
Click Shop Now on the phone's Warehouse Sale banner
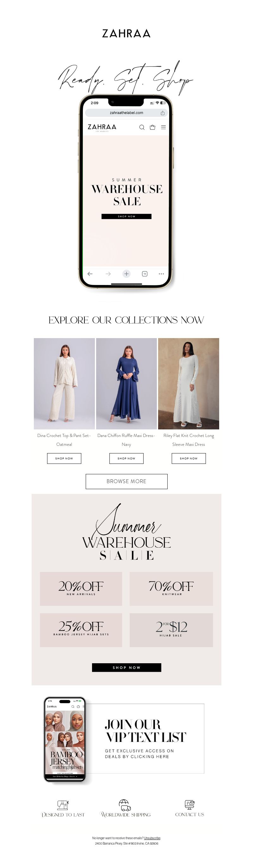click(126, 216)
